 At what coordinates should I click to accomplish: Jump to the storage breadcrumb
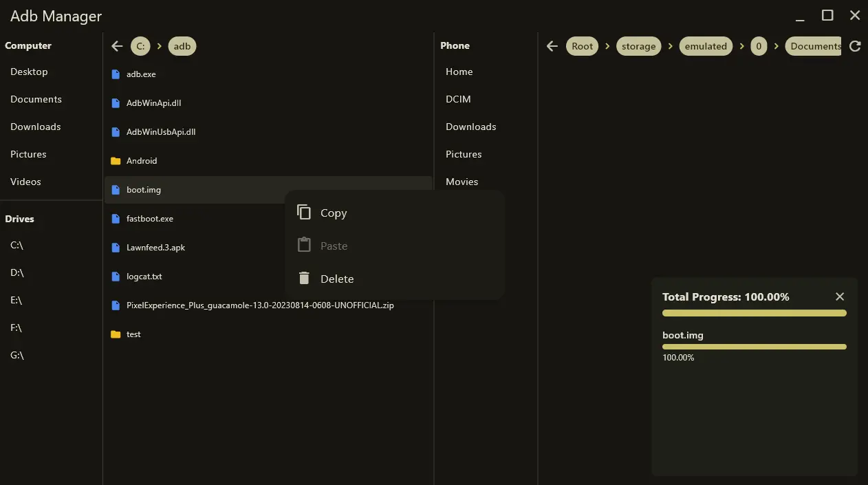[638, 46]
